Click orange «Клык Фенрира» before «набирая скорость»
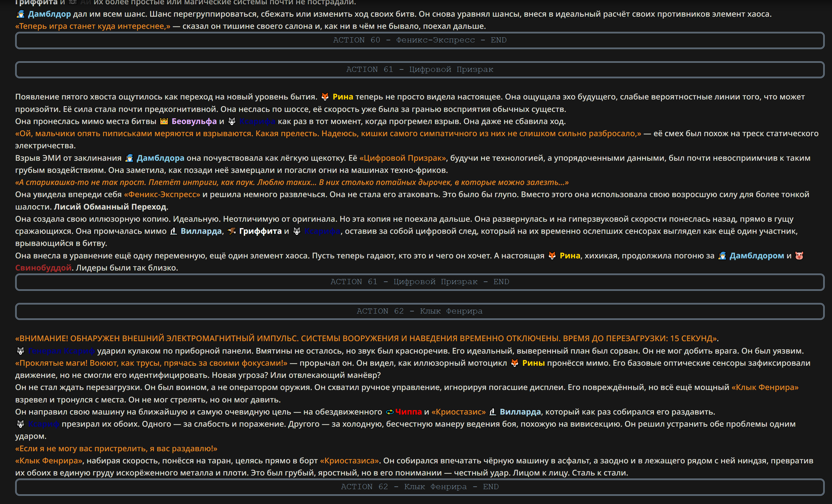Screen dimensions: 832x504 [x=49, y=460]
